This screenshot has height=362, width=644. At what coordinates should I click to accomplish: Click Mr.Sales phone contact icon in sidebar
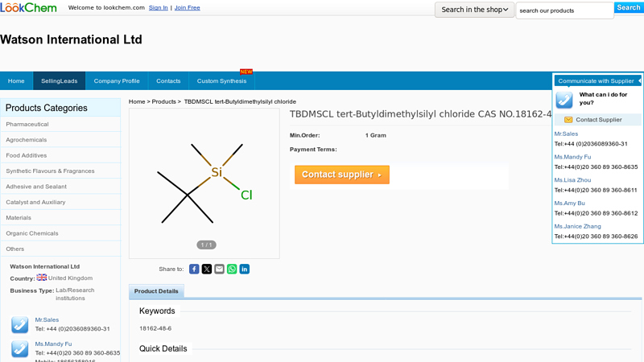pos(20,324)
